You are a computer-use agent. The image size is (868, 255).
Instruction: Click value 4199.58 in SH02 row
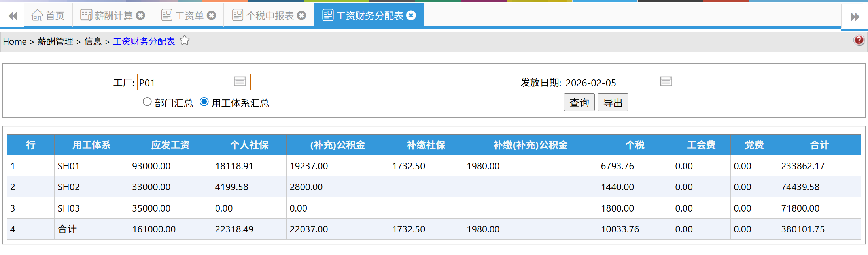tap(232, 187)
